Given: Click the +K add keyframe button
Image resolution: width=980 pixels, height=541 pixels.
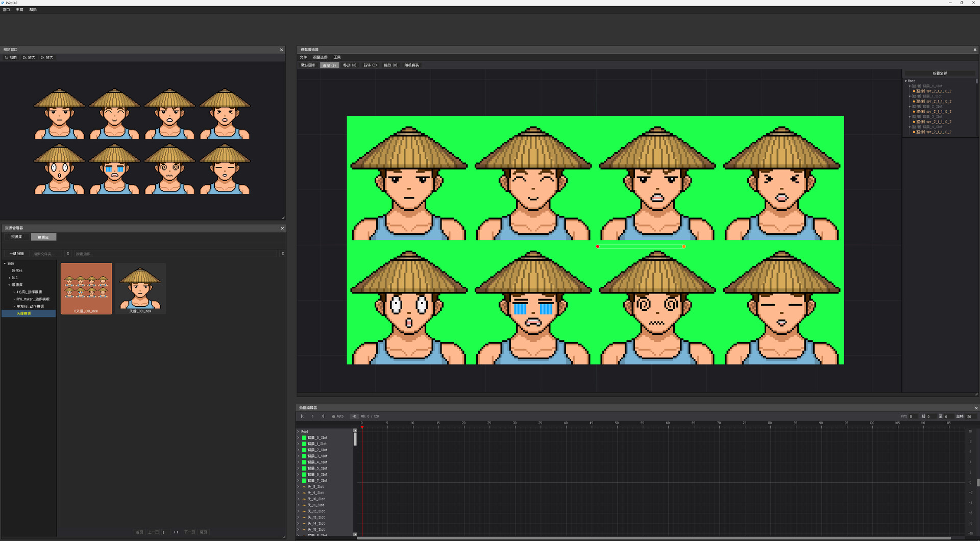Looking at the screenshot, I should coord(354,416).
